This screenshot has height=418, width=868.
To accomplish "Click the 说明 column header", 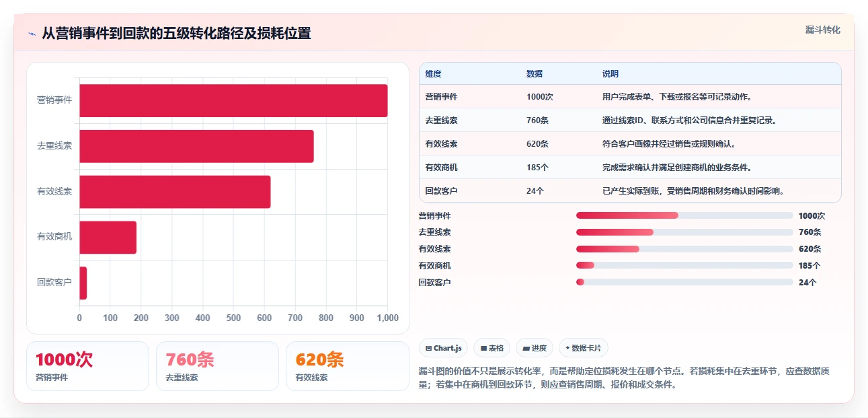I will tap(610, 74).
